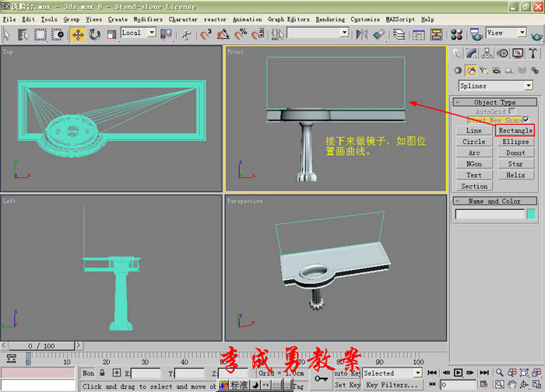
Task: Toggle the Percent Snap icon
Action: click(x=241, y=34)
